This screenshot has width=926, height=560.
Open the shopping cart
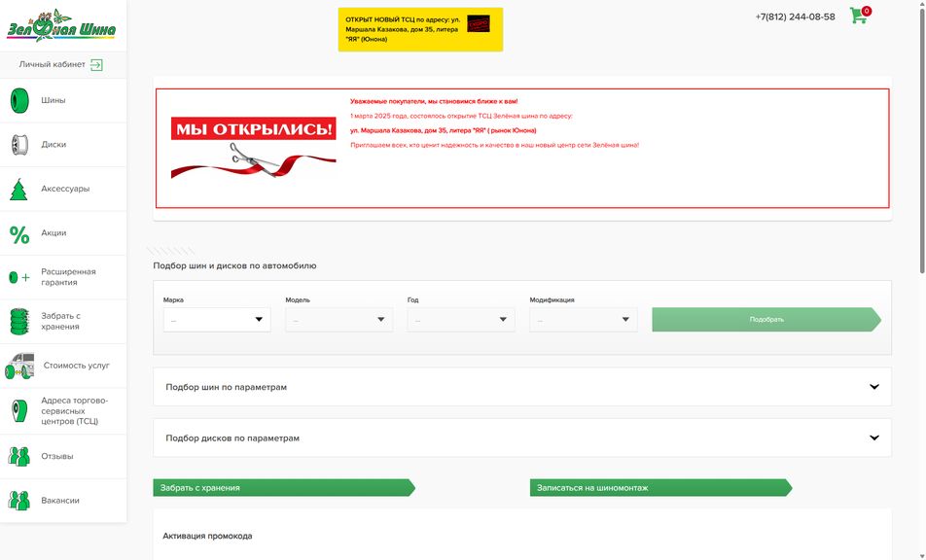pyautogui.click(x=858, y=16)
